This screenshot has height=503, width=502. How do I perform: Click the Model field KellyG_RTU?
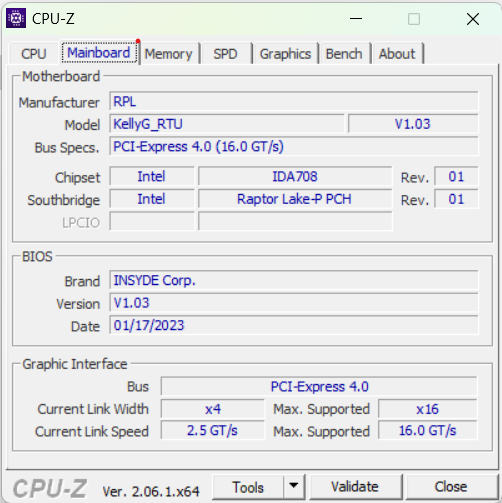point(227,124)
